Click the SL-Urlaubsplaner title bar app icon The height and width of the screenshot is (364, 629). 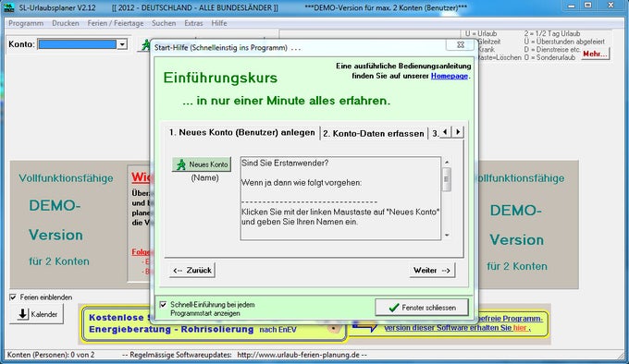[9, 7]
